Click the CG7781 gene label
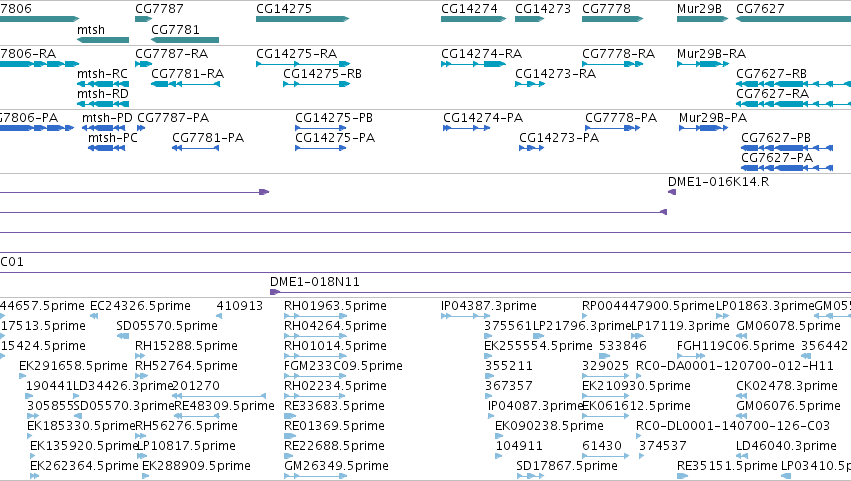 (175, 30)
